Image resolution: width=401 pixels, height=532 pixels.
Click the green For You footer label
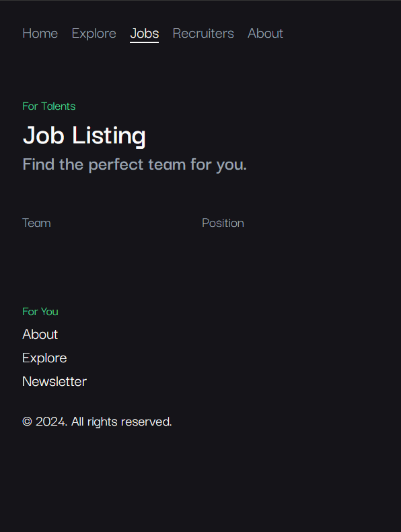pos(40,312)
